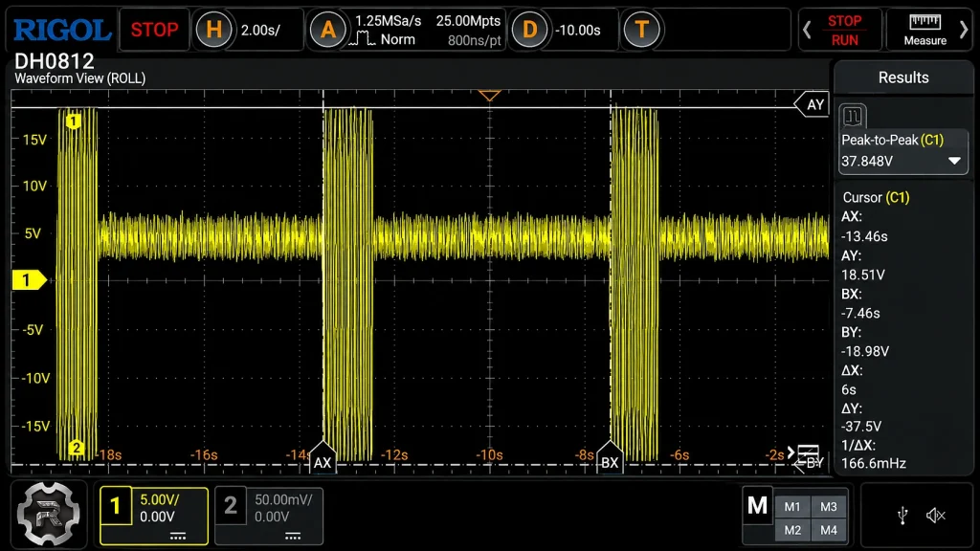The image size is (980, 551).
Task: Select the ΔY -37.5V readout
Action: [x=861, y=427]
